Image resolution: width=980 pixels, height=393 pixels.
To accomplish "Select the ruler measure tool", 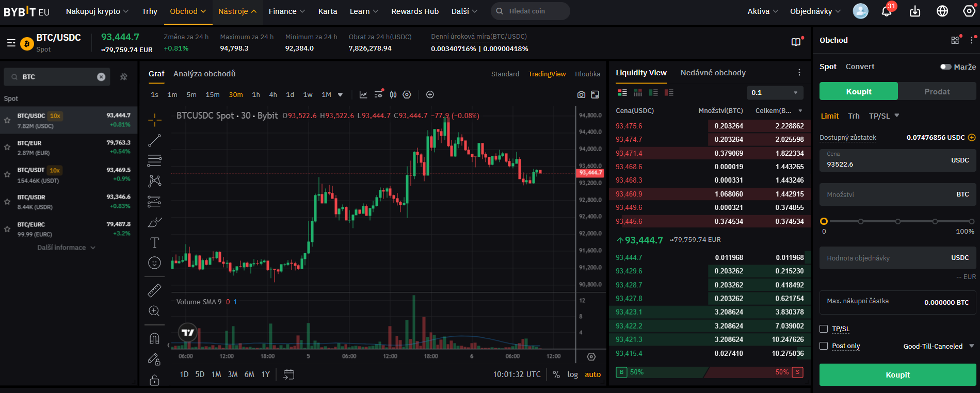I will click(154, 290).
